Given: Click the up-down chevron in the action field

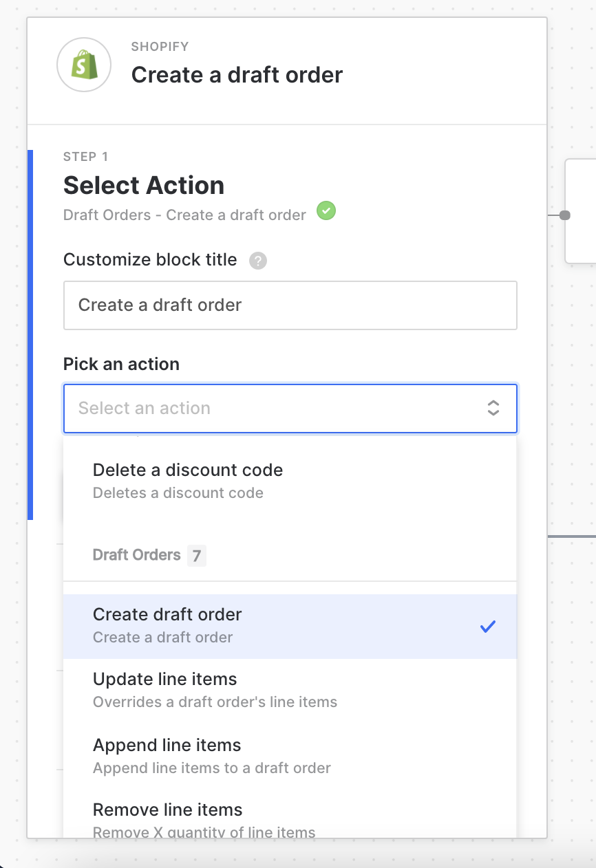Looking at the screenshot, I should point(493,408).
